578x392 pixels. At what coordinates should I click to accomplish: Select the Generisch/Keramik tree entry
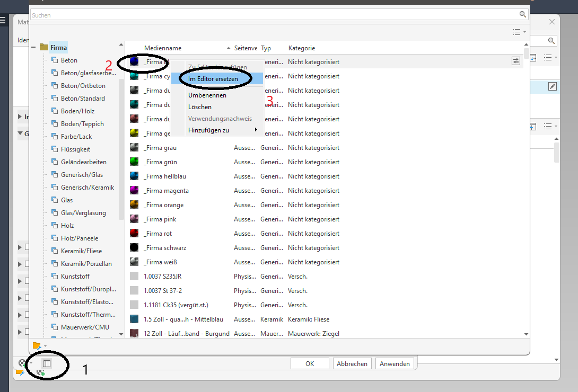pyautogui.click(x=87, y=188)
